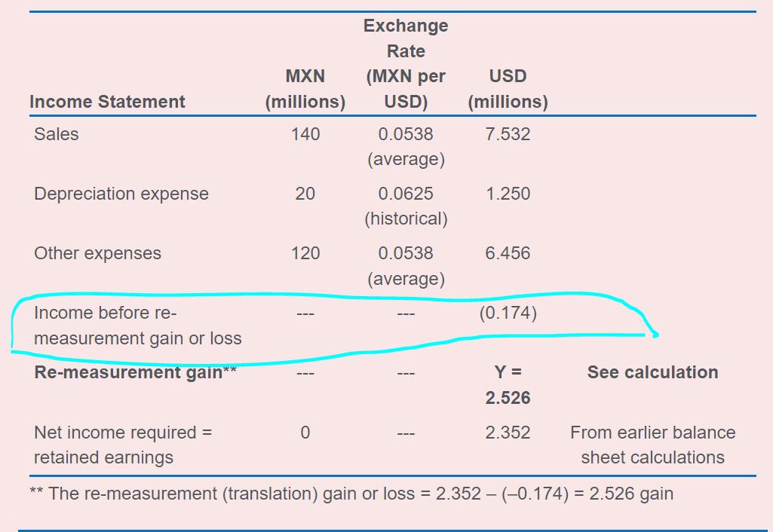The width and height of the screenshot is (773, 532).
Task: Click the Sales row label
Action: click(57, 134)
